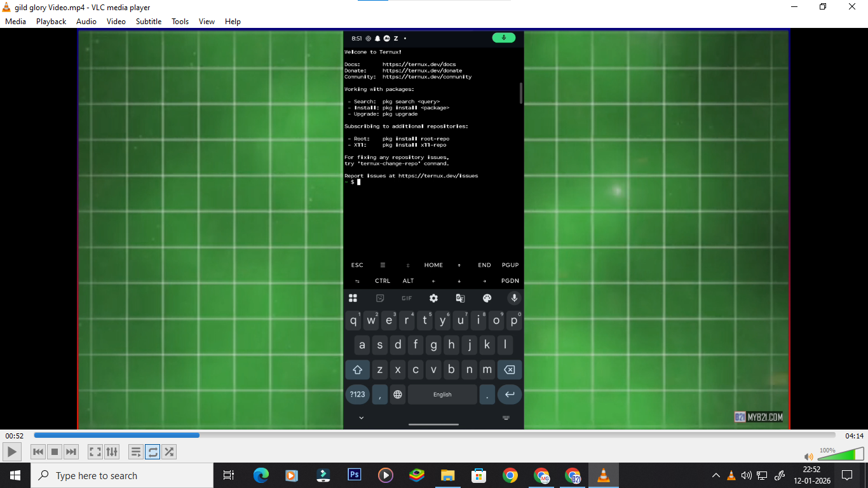Toggle fullscreen video mode
The height and width of the screenshot is (488, 868).
[x=95, y=452]
